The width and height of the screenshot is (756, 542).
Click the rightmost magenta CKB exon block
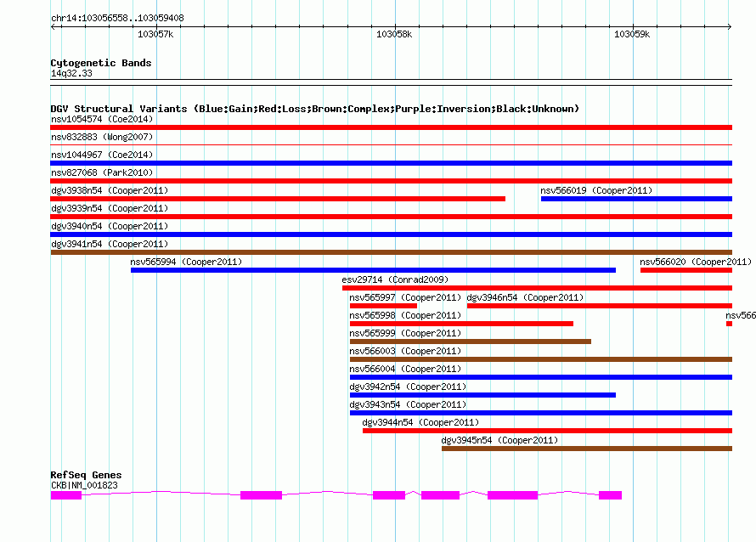click(611, 495)
